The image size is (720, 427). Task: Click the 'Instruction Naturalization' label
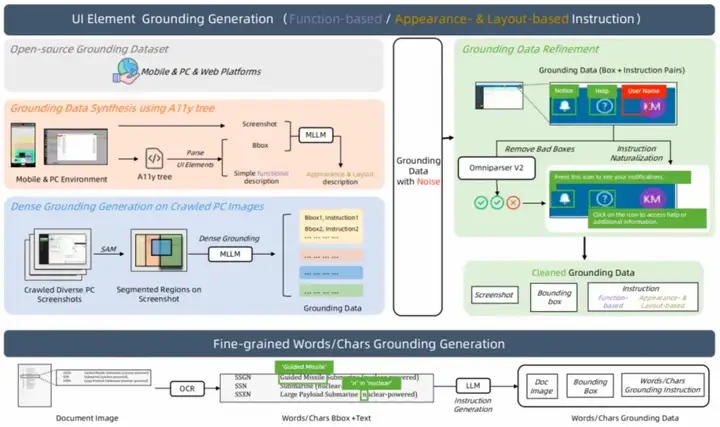(636, 153)
